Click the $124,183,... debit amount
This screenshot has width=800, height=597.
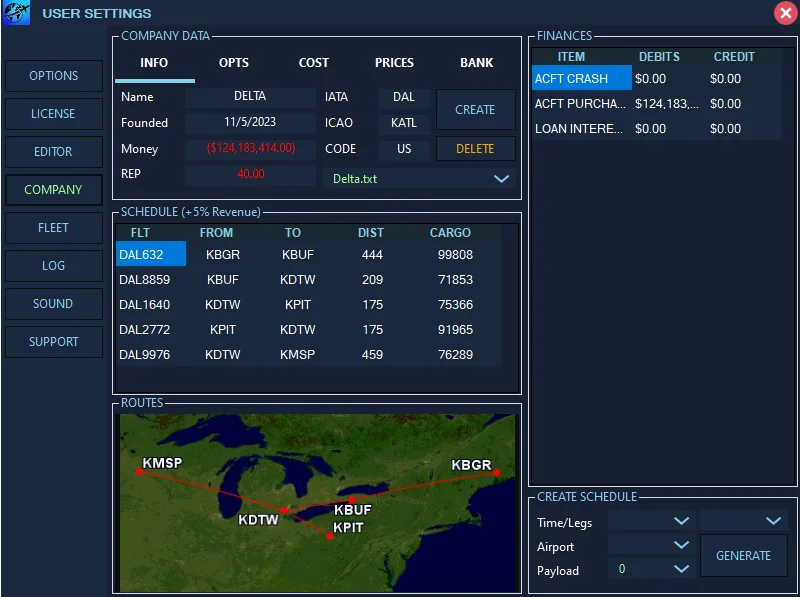[666, 104]
